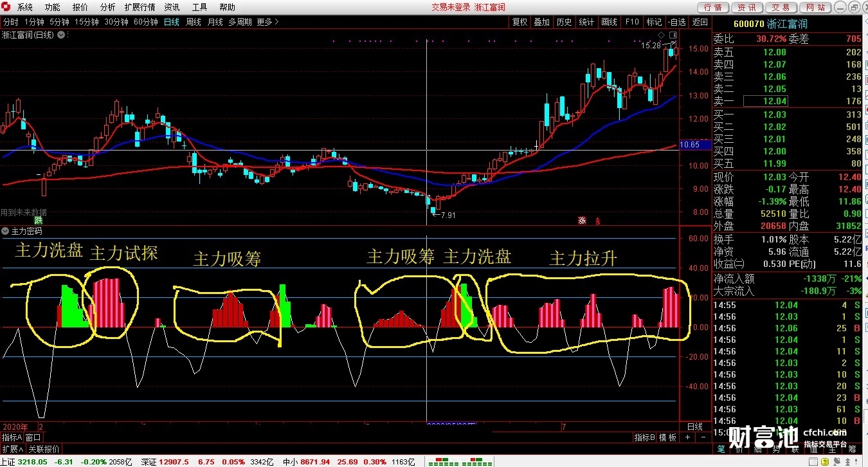Click the 卖一 price 12.04 field

click(x=767, y=101)
